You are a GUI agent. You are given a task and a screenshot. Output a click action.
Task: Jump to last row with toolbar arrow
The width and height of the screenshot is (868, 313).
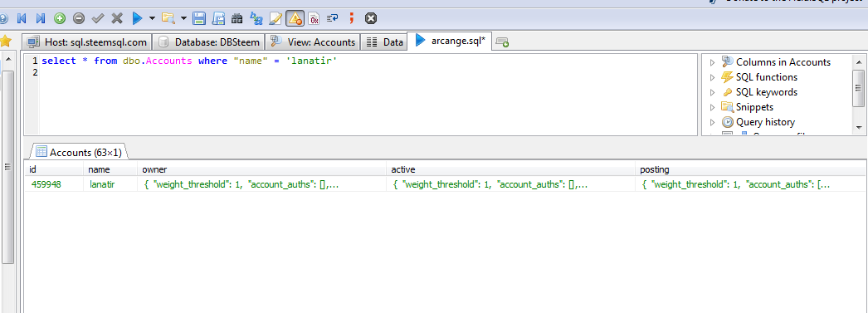41,18
